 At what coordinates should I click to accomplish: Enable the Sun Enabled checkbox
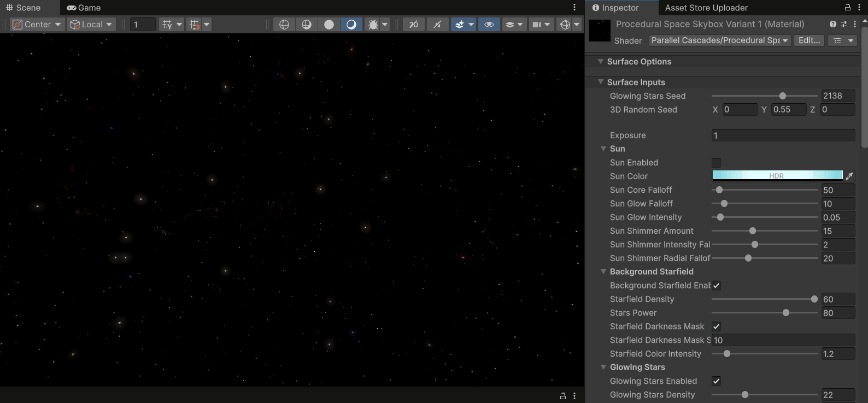click(x=716, y=163)
